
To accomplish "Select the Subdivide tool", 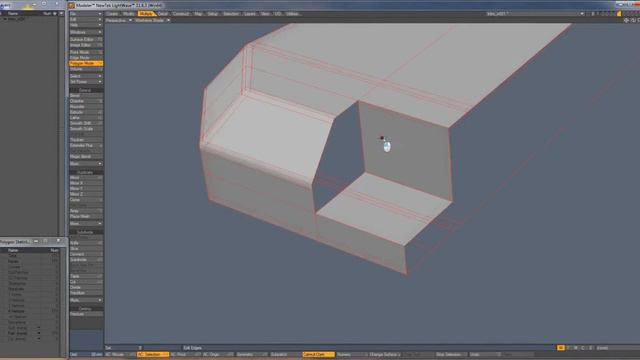I will pyautogui.click(x=86, y=260).
